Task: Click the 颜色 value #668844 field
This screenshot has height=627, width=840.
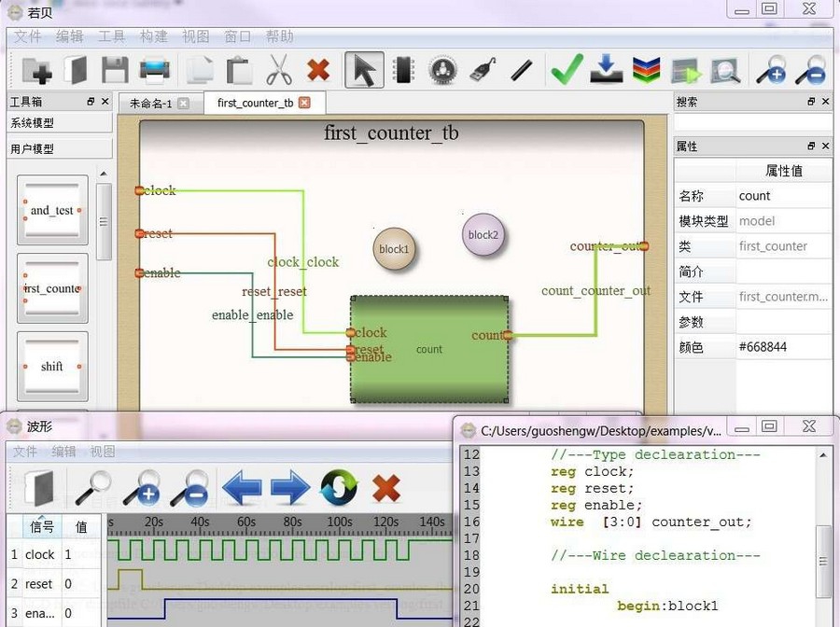Action: [782, 347]
